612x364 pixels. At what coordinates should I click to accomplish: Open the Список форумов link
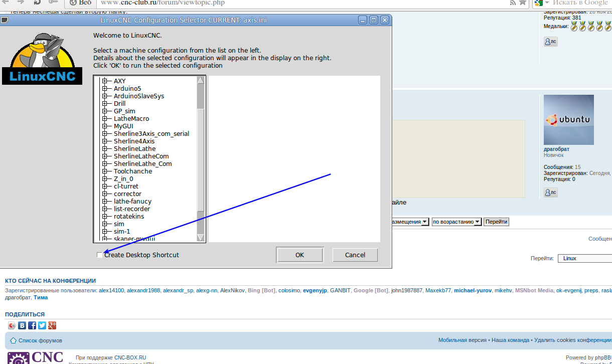click(40, 340)
